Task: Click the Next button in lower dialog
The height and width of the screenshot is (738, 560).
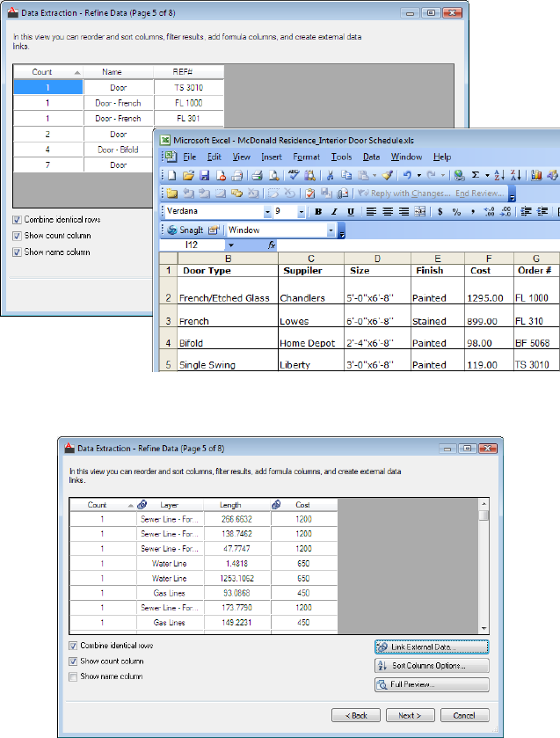Action: 410,715
